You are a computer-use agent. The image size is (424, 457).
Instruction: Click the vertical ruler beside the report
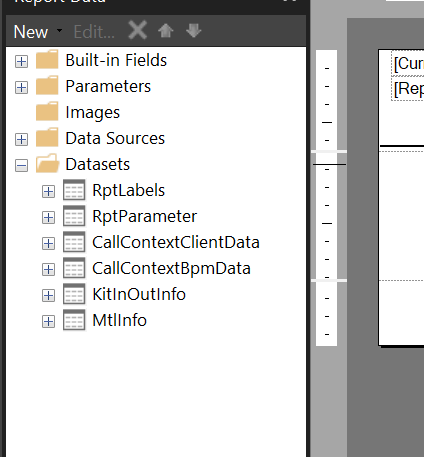pyautogui.click(x=326, y=198)
